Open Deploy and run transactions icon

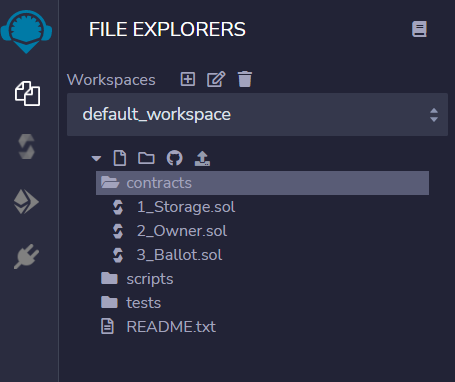tap(26, 202)
